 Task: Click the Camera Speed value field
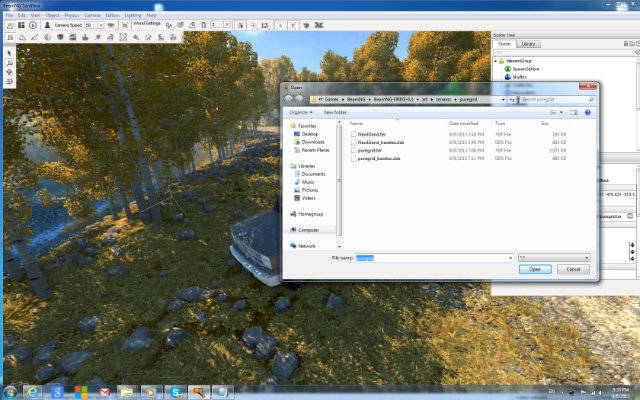[90, 25]
